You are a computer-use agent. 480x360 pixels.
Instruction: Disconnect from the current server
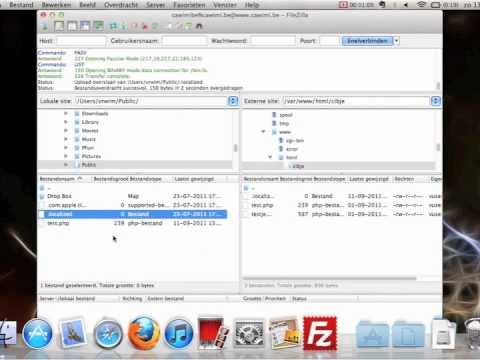click(145, 26)
